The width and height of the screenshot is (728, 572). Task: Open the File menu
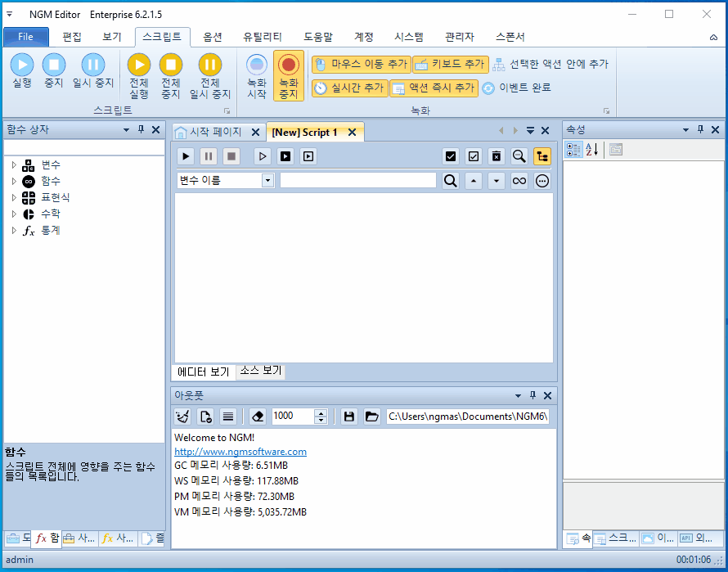point(25,37)
